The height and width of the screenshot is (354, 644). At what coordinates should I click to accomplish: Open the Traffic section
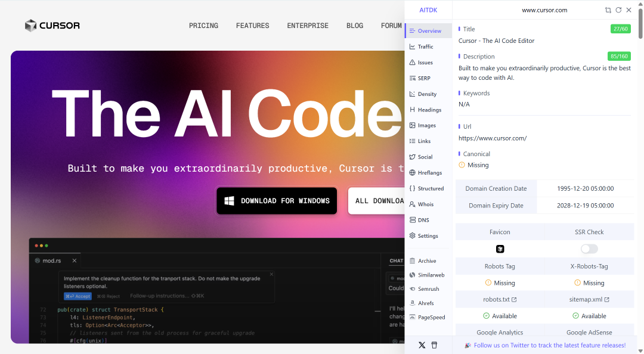tap(428, 47)
